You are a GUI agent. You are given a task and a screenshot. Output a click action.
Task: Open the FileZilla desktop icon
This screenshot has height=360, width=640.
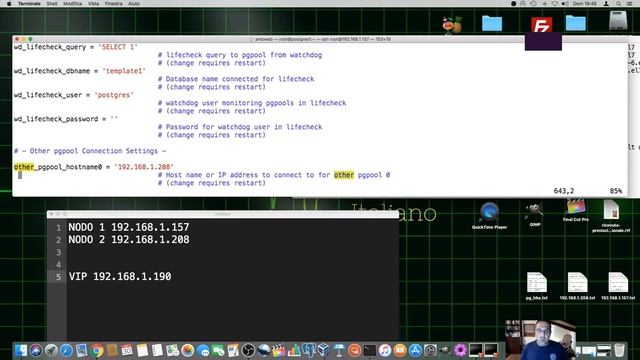(542, 25)
